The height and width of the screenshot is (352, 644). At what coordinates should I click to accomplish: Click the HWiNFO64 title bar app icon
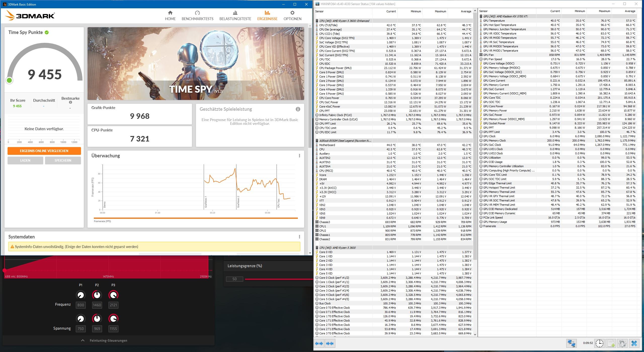(317, 4)
